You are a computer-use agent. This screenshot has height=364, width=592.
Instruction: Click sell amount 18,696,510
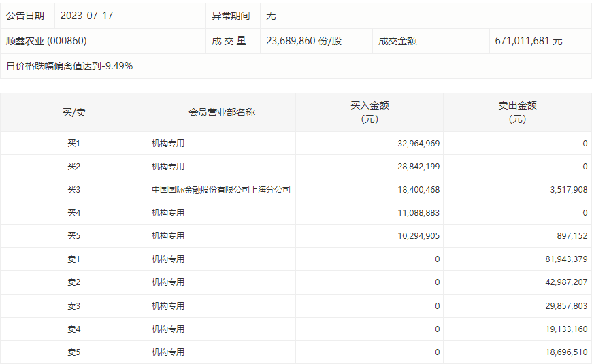click(x=566, y=352)
